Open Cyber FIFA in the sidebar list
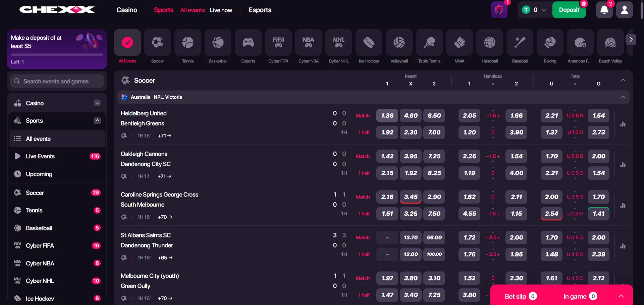Screen dimensions: 644x305 click(57, 246)
